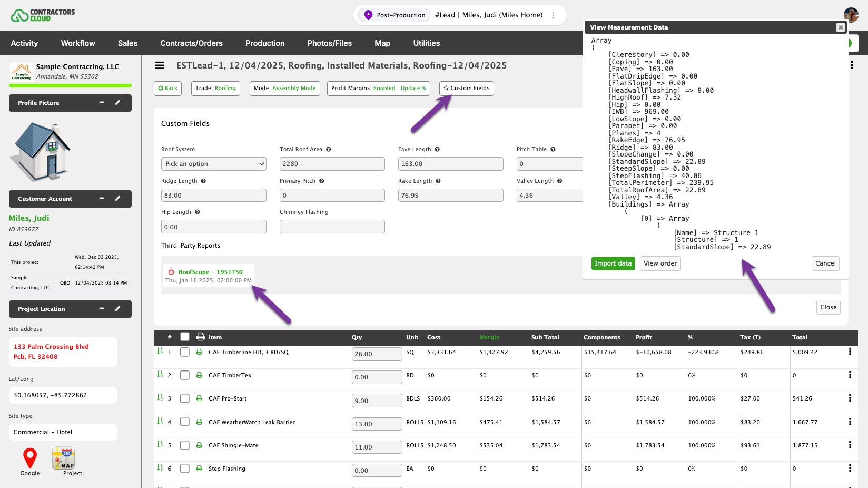Image resolution: width=868 pixels, height=488 pixels.
Task: Open the Contracts/Orders menu
Action: [x=191, y=43]
